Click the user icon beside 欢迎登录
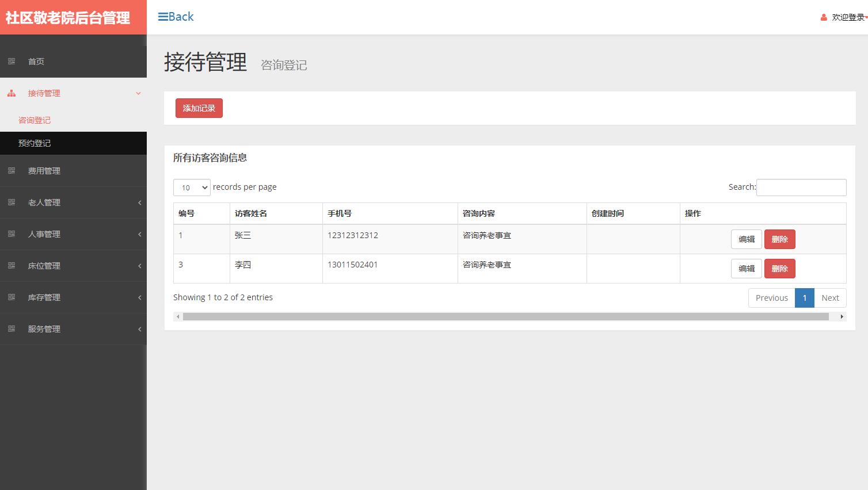 tap(823, 17)
